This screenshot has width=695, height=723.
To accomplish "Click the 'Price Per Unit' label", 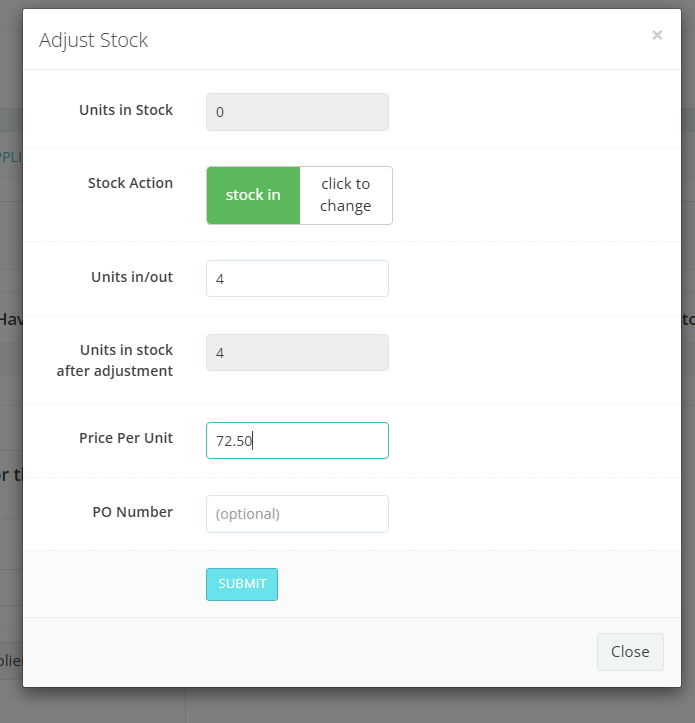I will point(126,438).
